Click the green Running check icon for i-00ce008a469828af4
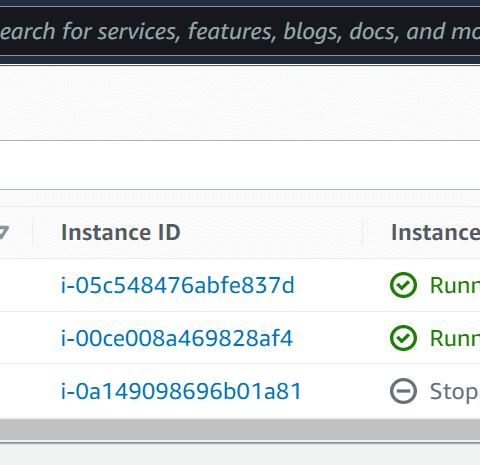Viewport: 480px width, 465px height. (x=403, y=338)
